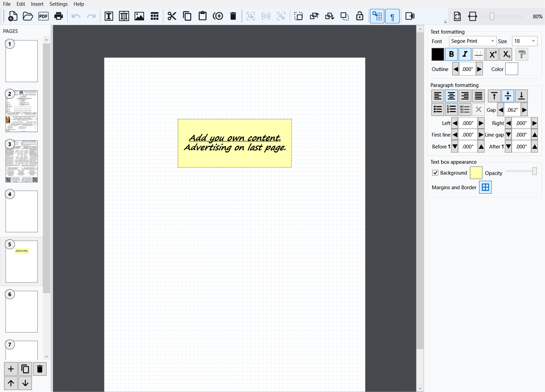Open the format painter tool
545x392 pixels.
tap(522, 54)
